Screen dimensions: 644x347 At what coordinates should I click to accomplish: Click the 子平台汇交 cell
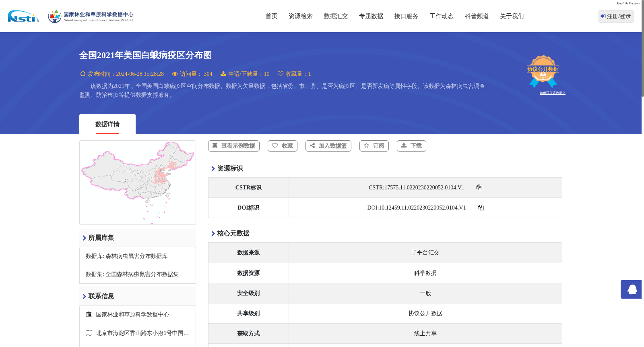(x=425, y=253)
